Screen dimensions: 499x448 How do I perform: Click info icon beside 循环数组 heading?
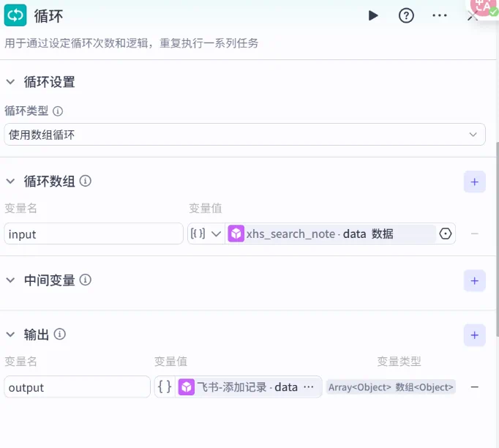[85, 181]
